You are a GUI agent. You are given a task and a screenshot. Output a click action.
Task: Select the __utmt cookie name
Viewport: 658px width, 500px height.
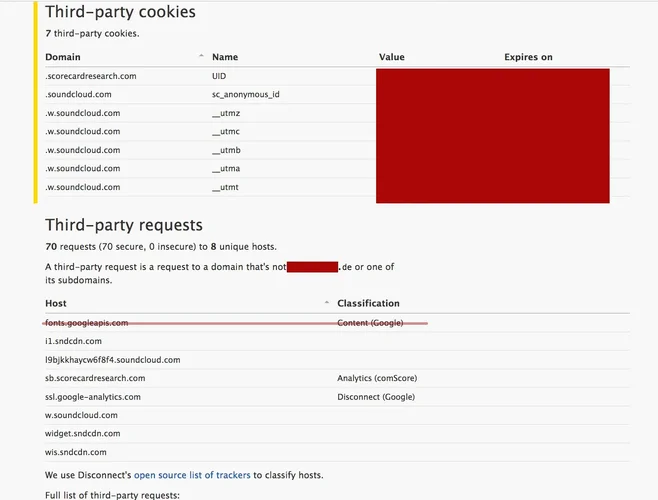point(226,187)
